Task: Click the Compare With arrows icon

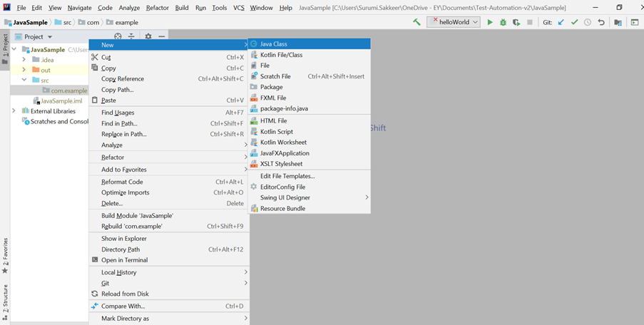Action: click(95, 306)
